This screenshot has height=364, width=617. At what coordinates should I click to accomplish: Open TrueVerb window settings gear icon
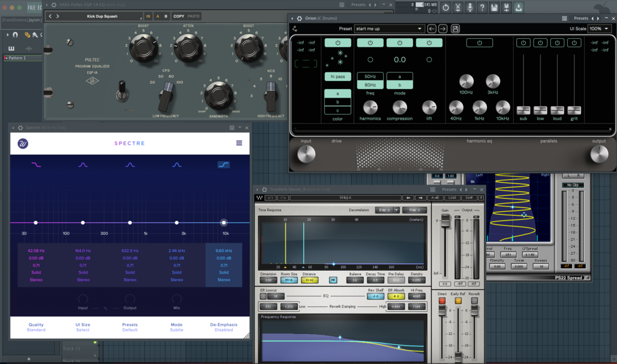click(265, 189)
